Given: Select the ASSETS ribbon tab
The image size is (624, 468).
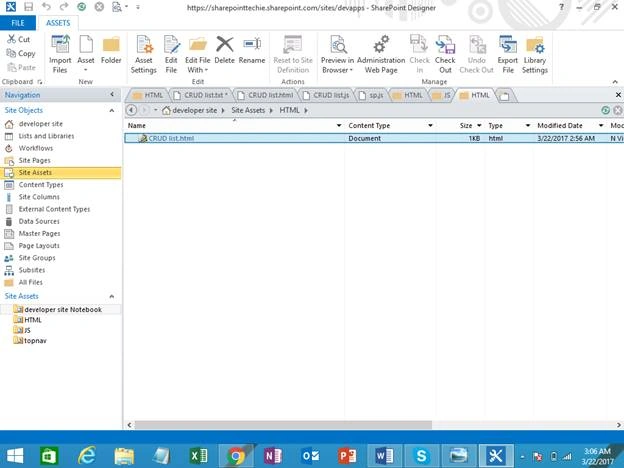Looking at the screenshot, I should click(x=58, y=23).
